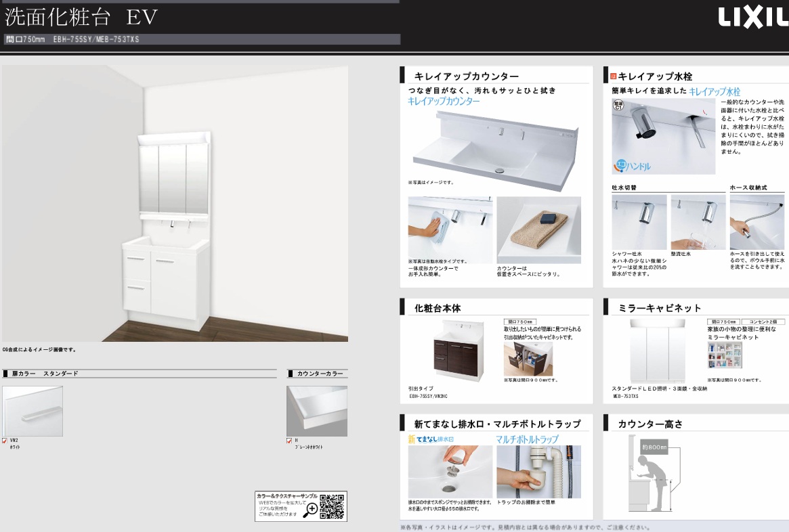Click the drain stopper removal photo
Image resolution: width=789 pixels, height=532 pixels.
point(450,472)
